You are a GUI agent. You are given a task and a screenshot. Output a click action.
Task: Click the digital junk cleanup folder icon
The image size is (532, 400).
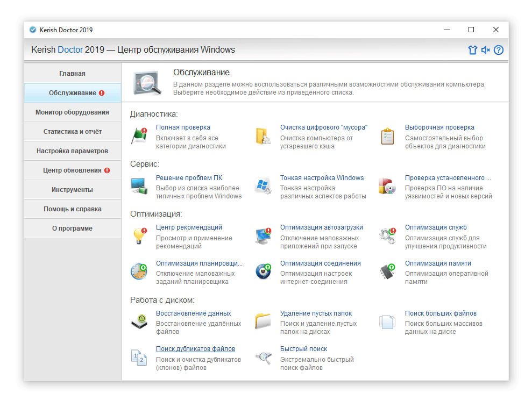click(263, 136)
